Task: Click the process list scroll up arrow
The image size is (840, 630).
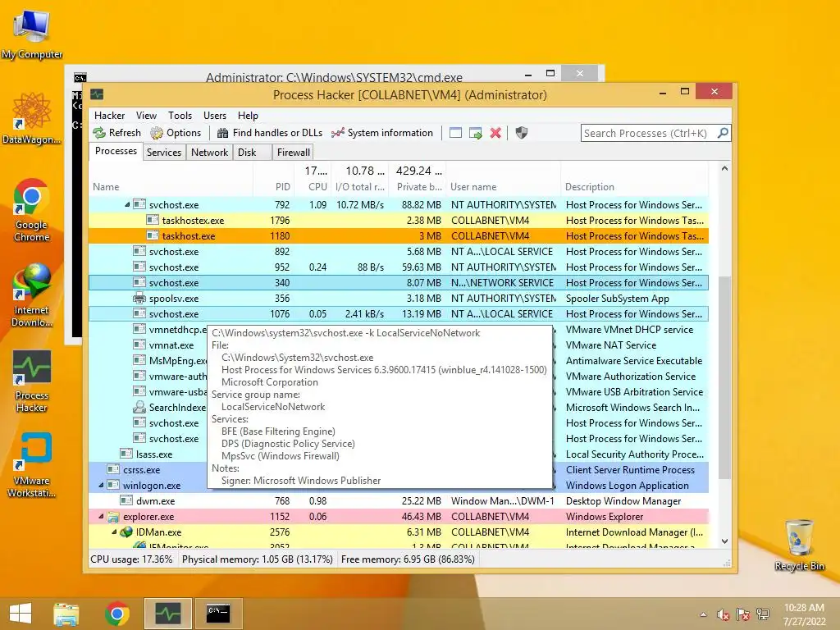Action: [724, 169]
